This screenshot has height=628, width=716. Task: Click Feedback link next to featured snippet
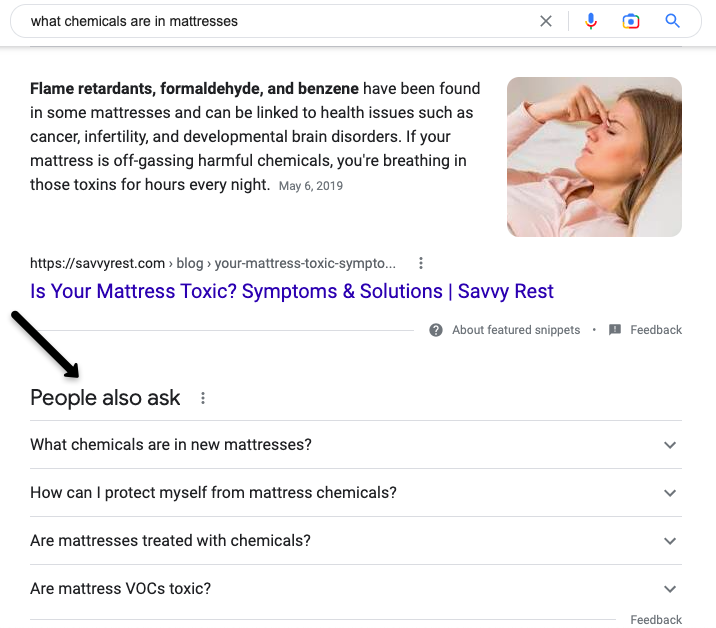[656, 330]
